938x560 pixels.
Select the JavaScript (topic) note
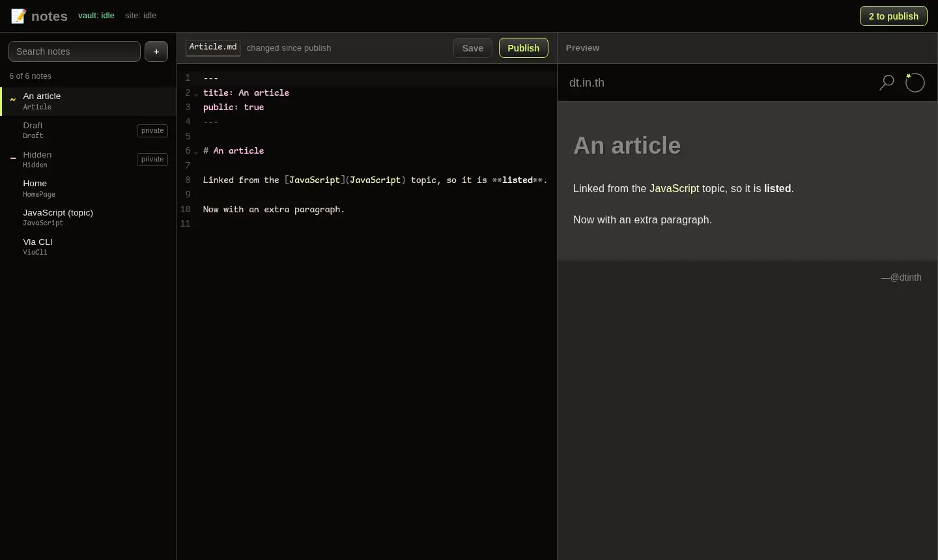point(89,217)
